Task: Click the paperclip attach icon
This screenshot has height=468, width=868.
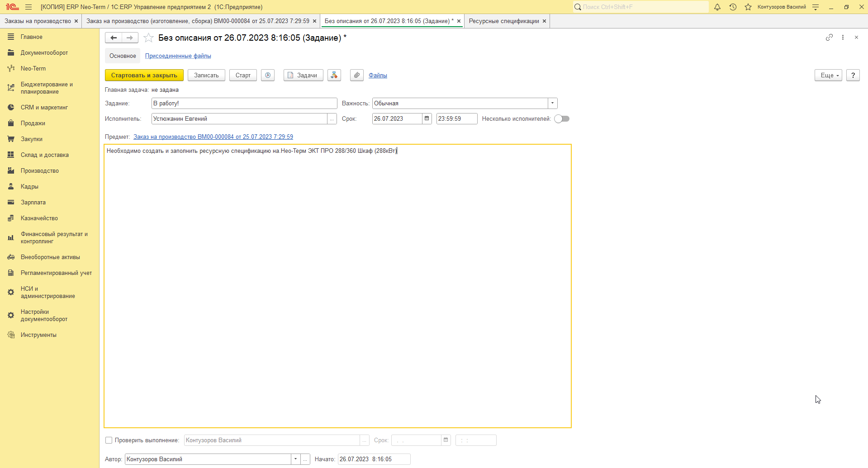Action: [x=357, y=75]
